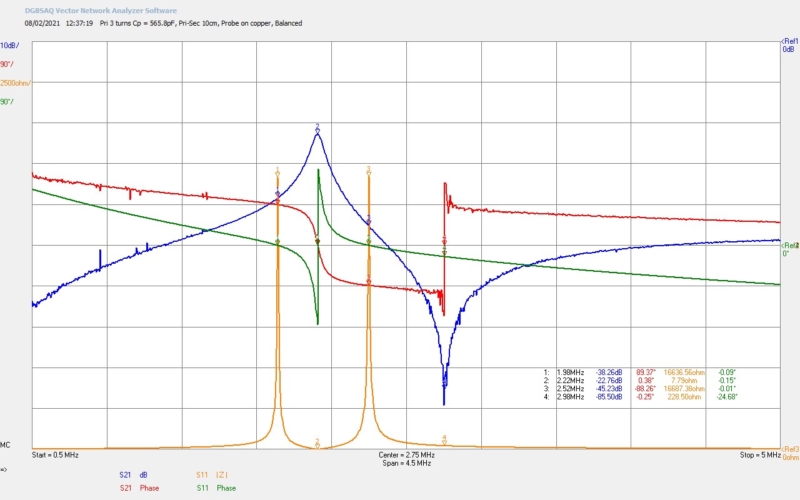The width and height of the screenshot is (800, 500).
Task: Click the -85.50dB value in the marker table
Action: click(609, 397)
